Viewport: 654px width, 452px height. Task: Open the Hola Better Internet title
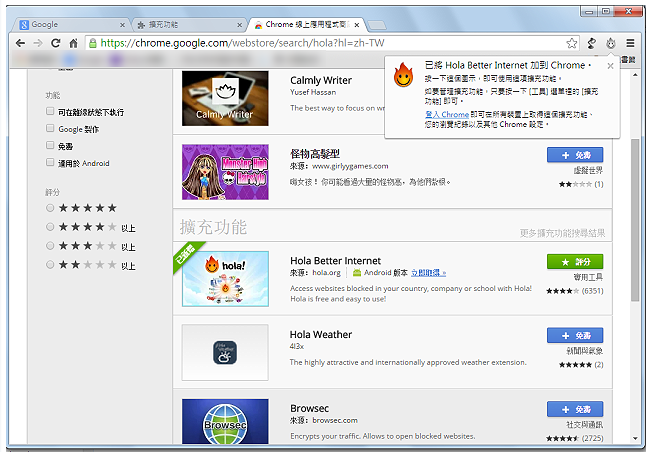point(335,261)
